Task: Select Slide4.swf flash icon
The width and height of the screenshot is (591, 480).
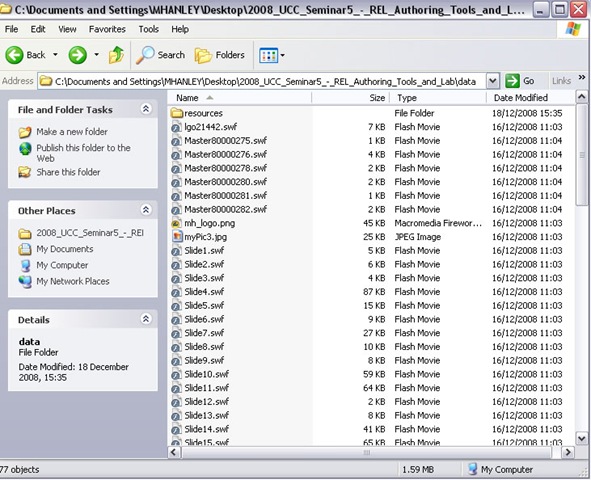Action: [176, 292]
